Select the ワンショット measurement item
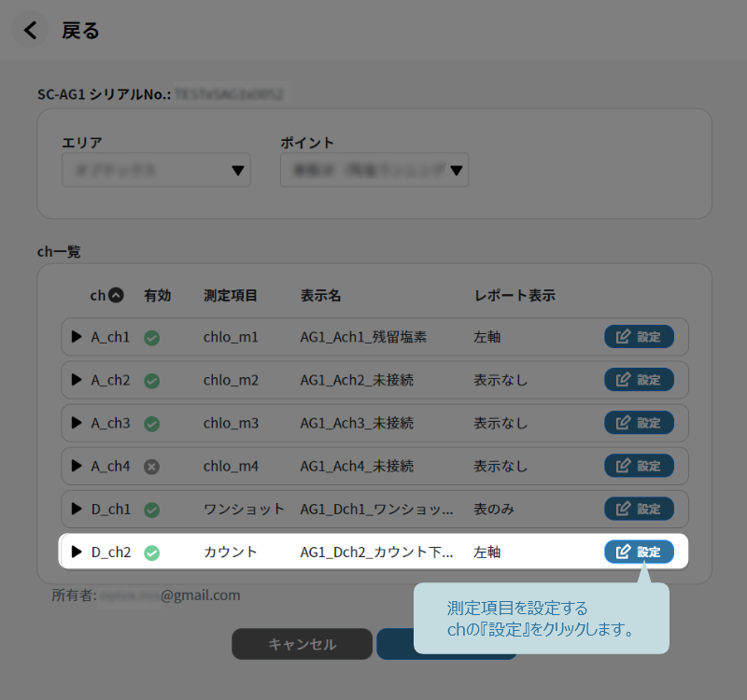 (x=244, y=509)
